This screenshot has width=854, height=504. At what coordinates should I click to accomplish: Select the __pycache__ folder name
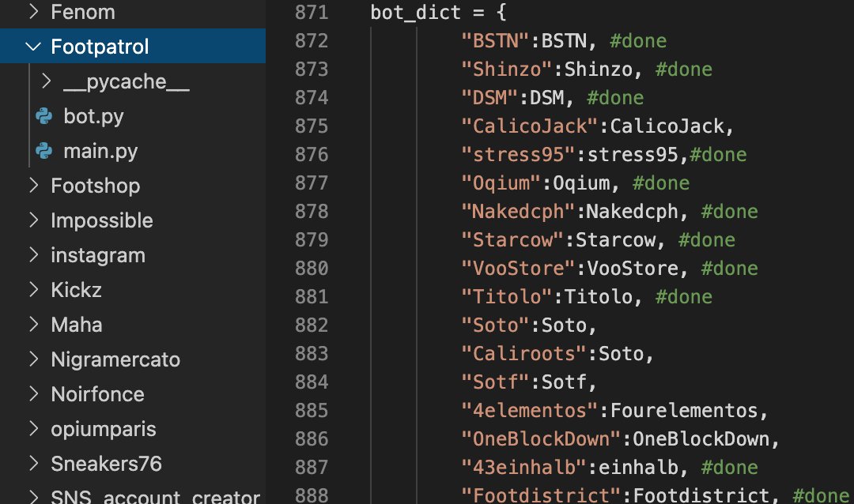[x=127, y=81]
